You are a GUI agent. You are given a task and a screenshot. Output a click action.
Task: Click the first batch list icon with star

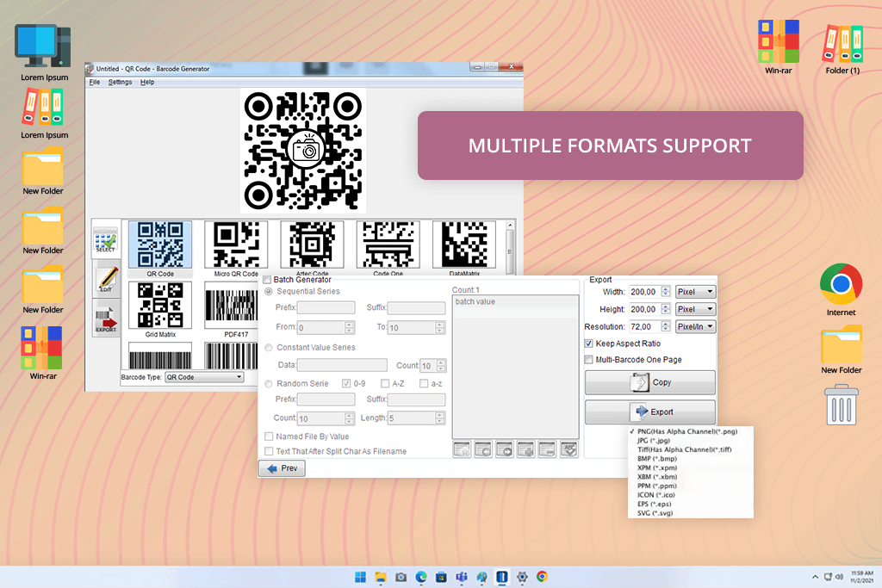click(462, 449)
